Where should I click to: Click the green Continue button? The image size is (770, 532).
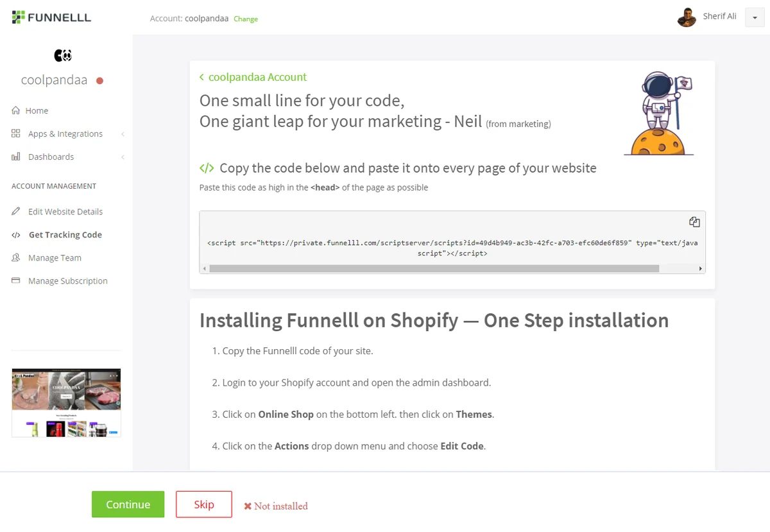(x=128, y=504)
